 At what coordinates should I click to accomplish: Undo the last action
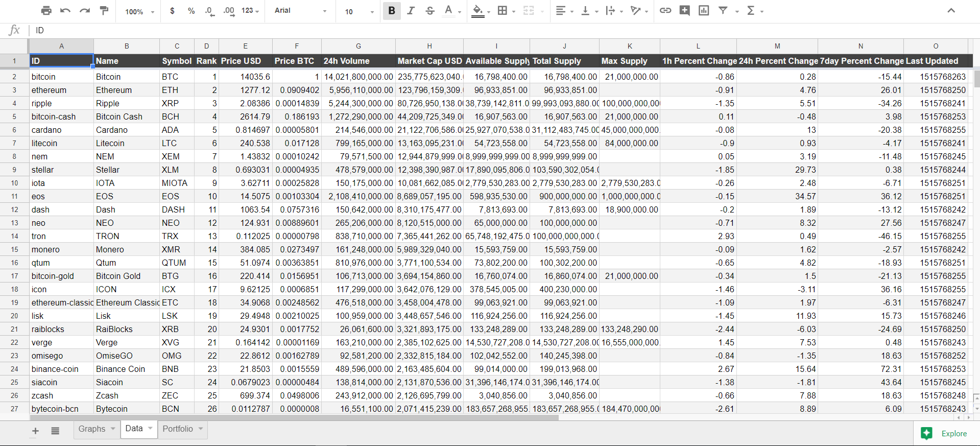pyautogui.click(x=65, y=11)
